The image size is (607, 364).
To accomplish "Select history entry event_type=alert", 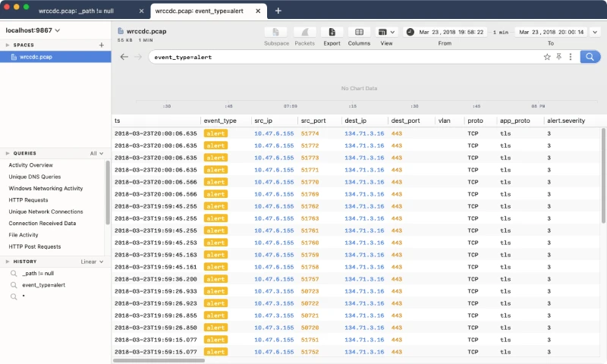I will coord(44,284).
